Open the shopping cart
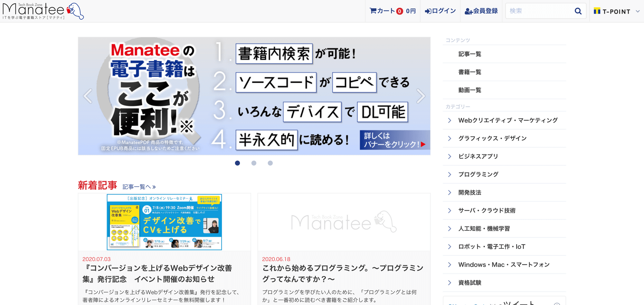 (393, 11)
